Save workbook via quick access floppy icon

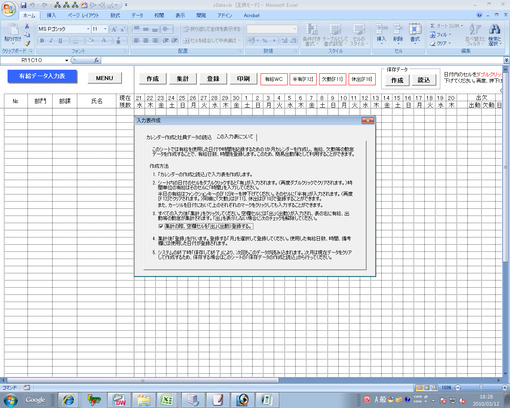coord(23,5)
